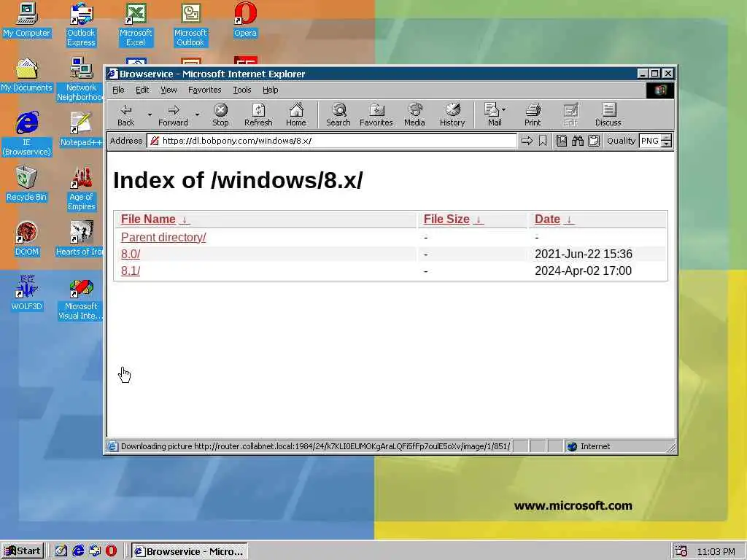Select the Microsoft Excel desktop icon
The height and width of the screenshot is (560, 747).
click(x=136, y=25)
